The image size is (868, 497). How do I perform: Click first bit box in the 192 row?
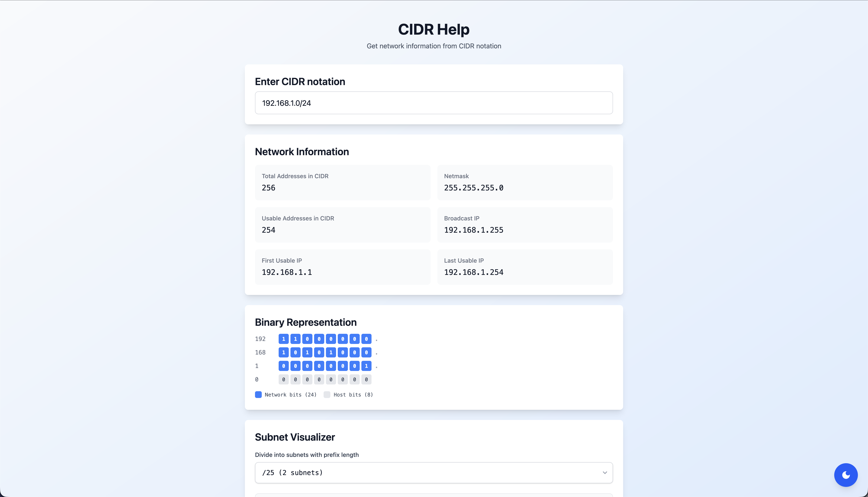tap(283, 339)
